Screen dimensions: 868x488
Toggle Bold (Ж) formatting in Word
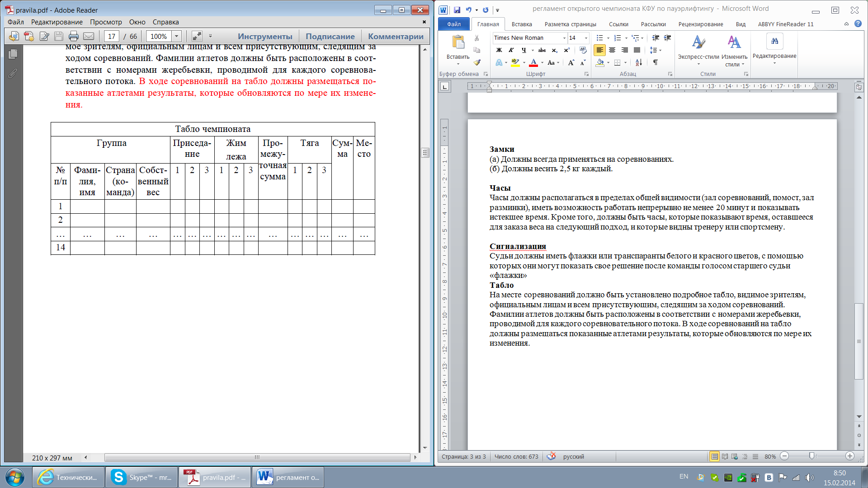tap(499, 50)
